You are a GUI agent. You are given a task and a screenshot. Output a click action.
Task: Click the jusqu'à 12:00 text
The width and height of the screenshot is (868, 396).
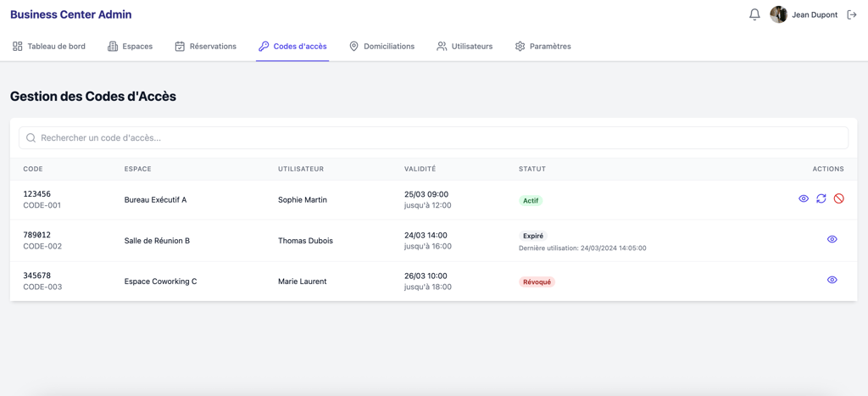point(428,205)
